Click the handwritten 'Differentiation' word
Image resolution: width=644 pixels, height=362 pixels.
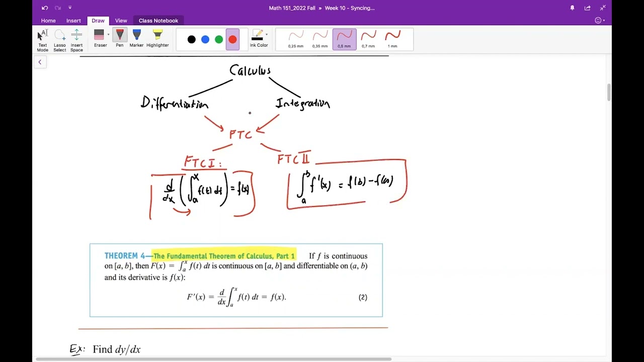(x=175, y=103)
